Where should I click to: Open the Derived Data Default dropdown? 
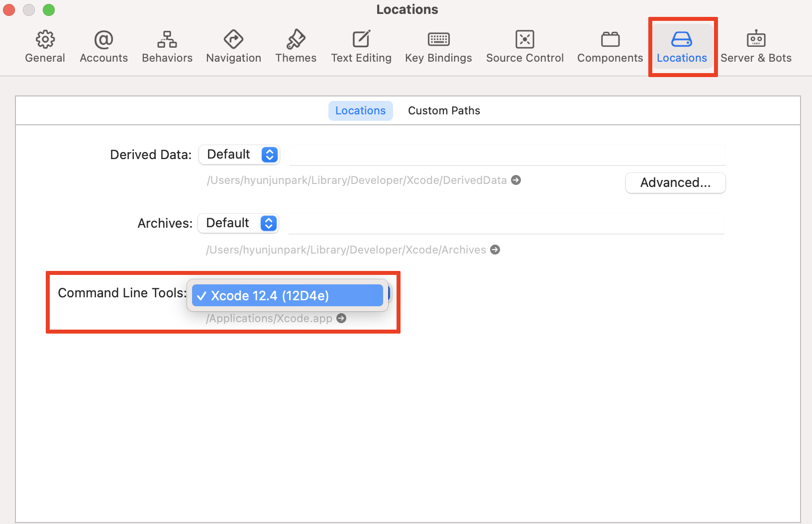point(239,155)
